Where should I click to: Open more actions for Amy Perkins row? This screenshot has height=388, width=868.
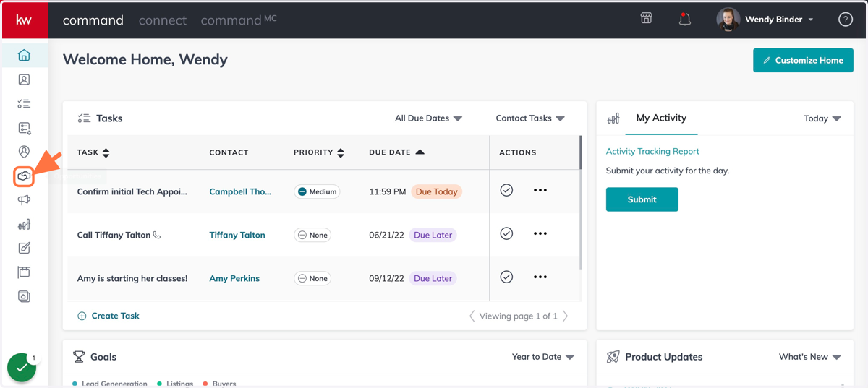pos(540,277)
